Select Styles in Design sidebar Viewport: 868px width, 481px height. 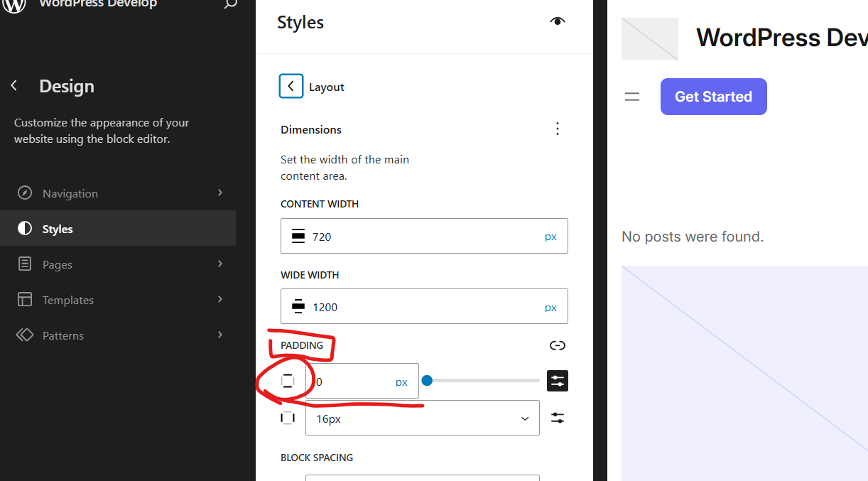[x=118, y=229]
